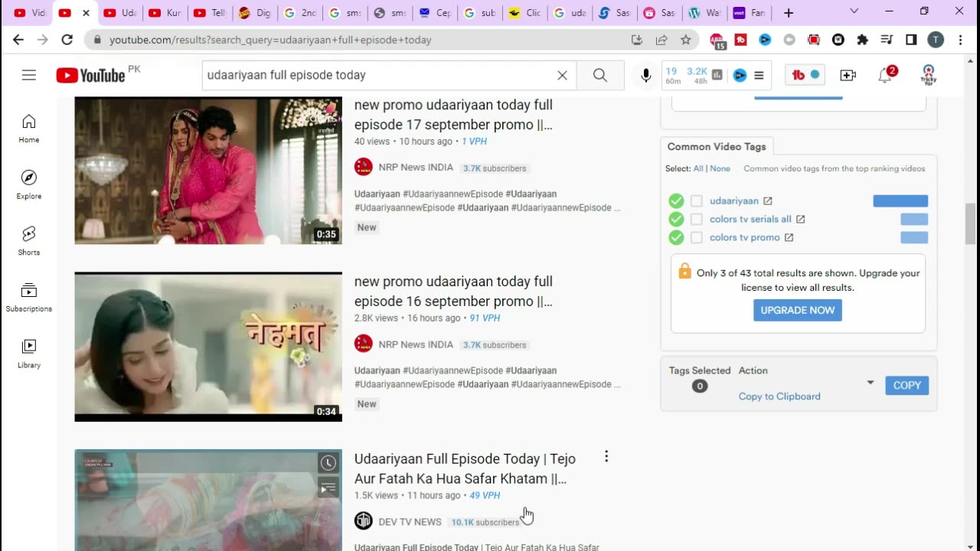Reload the page
980x551 pixels.
coord(67,40)
